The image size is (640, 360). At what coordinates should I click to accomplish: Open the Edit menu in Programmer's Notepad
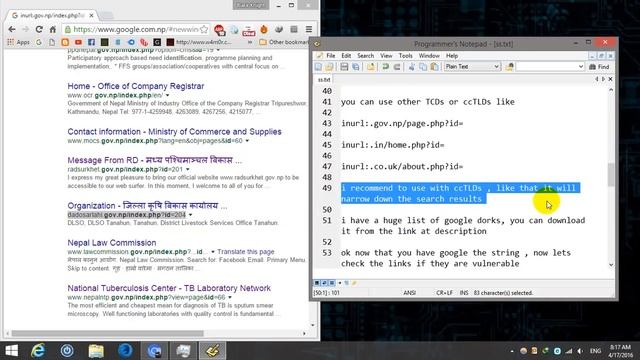[x=346, y=56]
